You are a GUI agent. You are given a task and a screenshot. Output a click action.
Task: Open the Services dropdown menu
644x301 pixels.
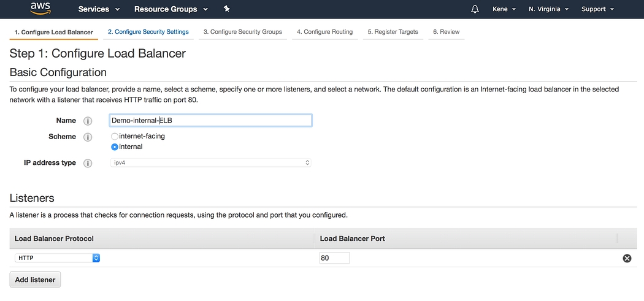(x=99, y=9)
